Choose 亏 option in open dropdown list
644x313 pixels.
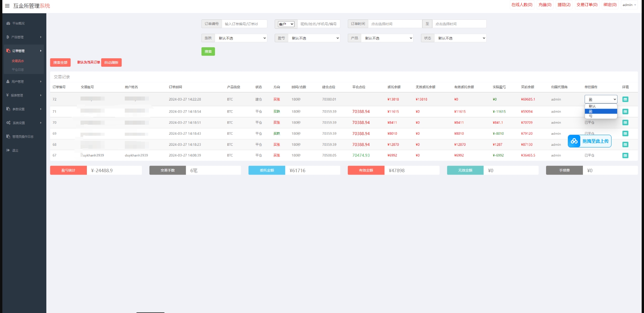(x=600, y=116)
